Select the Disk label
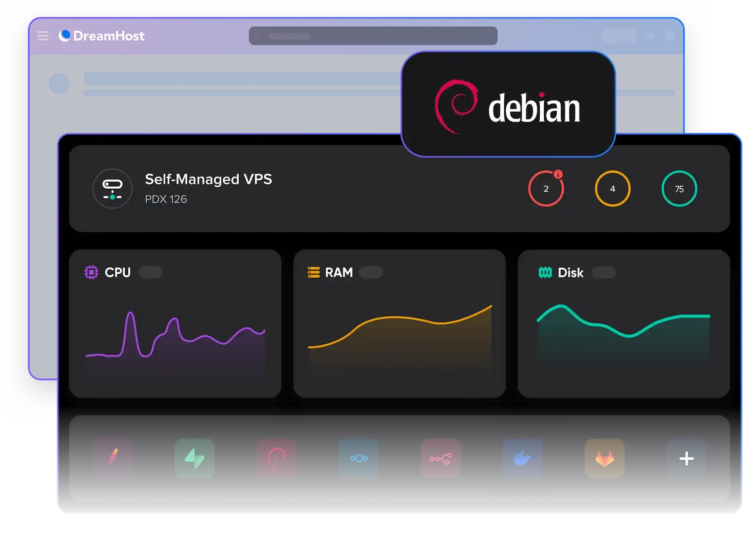Viewport: 747px width, 560px height. click(x=571, y=273)
